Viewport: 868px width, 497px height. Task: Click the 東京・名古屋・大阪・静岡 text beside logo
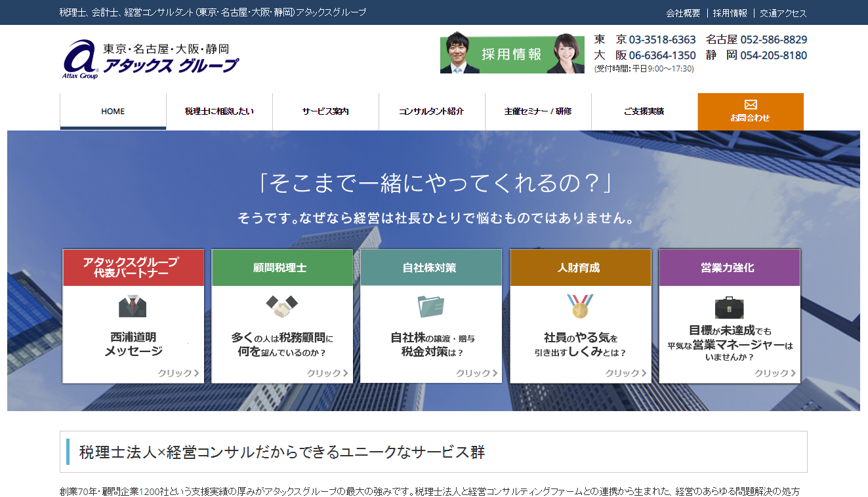(x=166, y=49)
